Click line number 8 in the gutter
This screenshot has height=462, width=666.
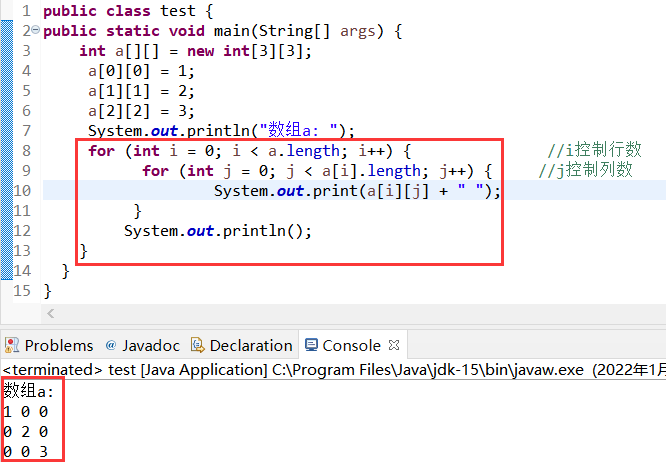coord(26,151)
